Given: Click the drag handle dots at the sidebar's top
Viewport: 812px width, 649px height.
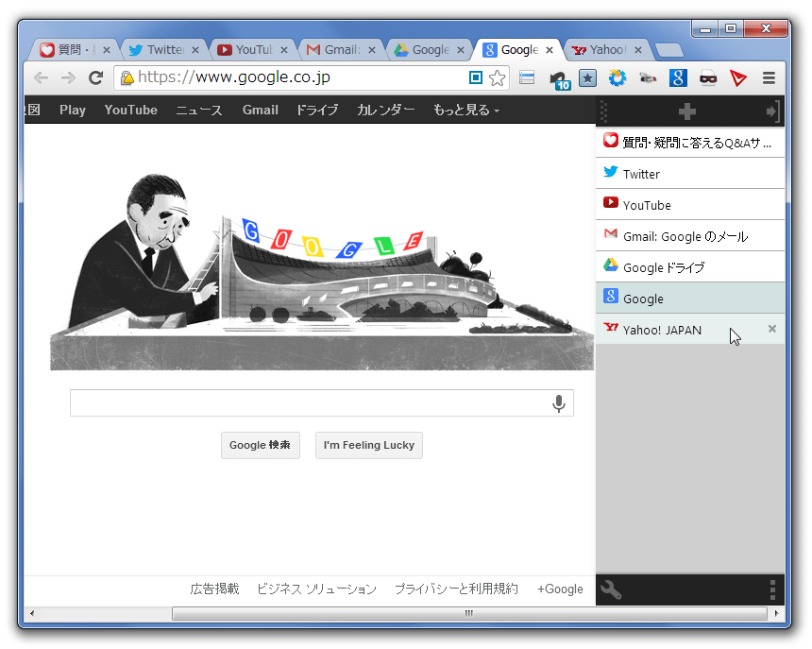Looking at the screenshot, I should point(604,111).
